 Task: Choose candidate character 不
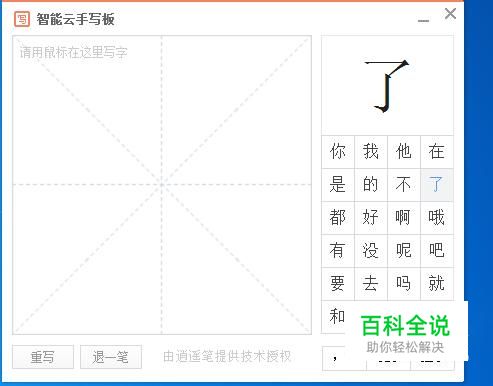[404, 185]
